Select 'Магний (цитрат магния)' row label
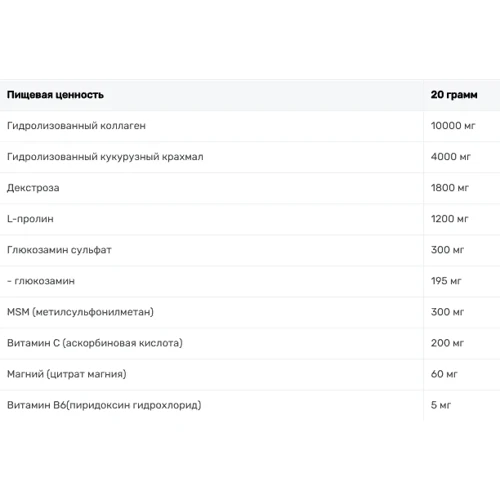This screenshot has width=500, height=500. (x=67, y=374)
